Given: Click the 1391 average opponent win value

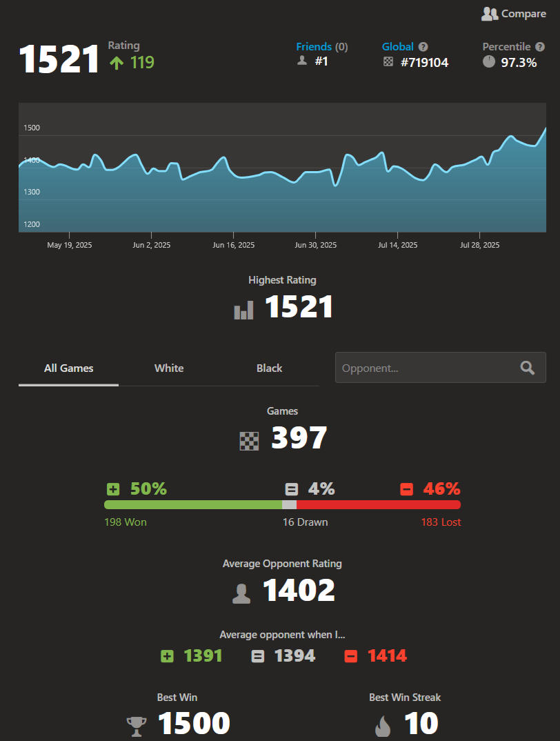Looking at the screenshot, I should (203, 656).
